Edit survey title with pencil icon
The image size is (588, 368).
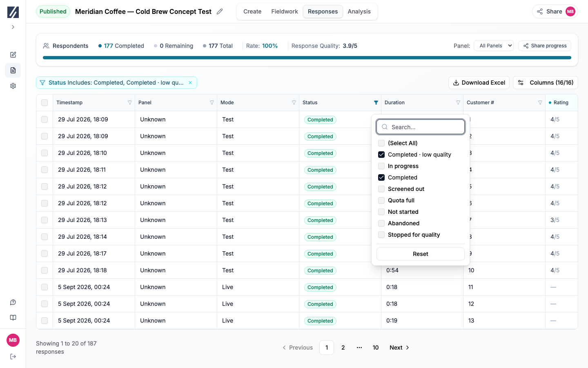pyautogui.click(x=220, y=11)
